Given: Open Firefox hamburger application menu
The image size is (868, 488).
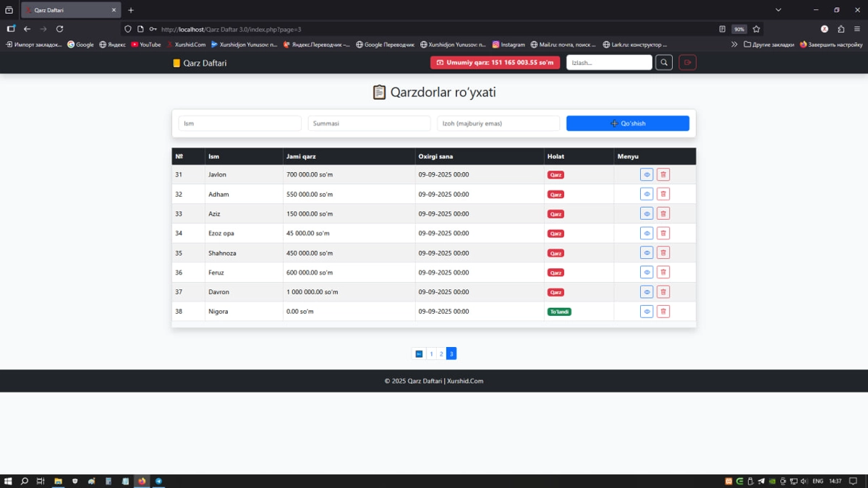Looking at the screenshot, I should tap(857, 29).
